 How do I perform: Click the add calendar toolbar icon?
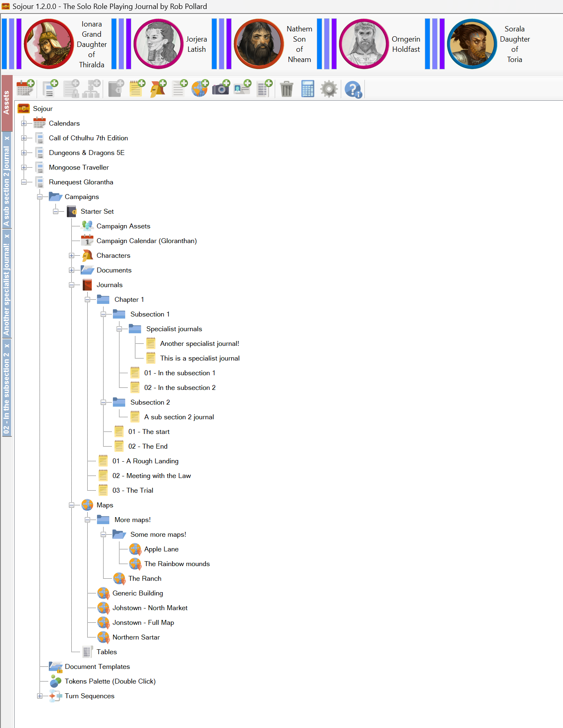pos(25,89)
